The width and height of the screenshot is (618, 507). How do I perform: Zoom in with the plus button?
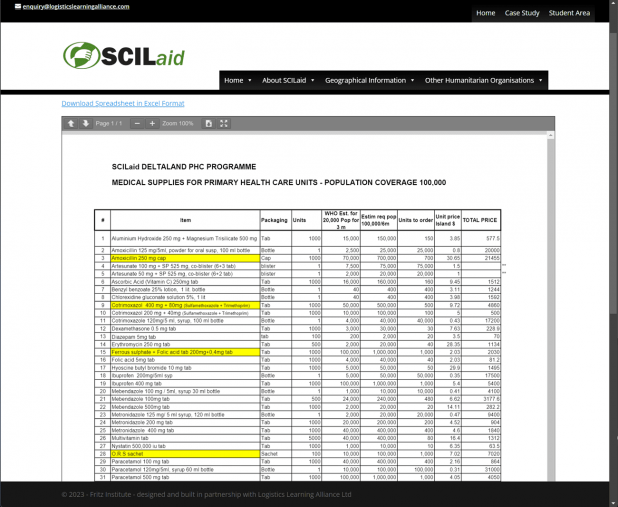click(152, 123)
